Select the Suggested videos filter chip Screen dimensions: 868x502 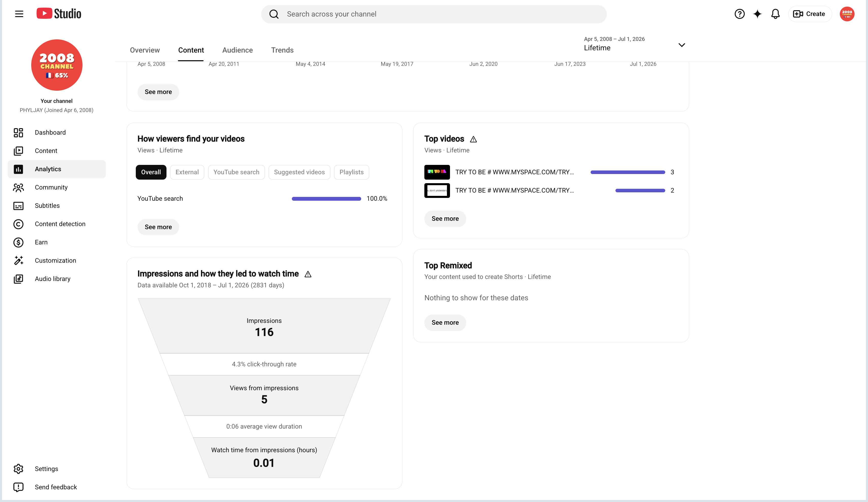click(299, 172)
